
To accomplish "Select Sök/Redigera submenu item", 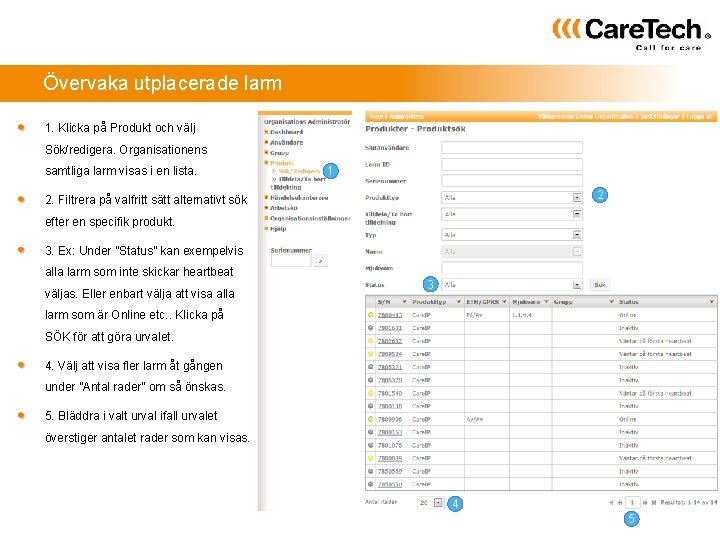I will pyautogui.click(x=299, y=171).
